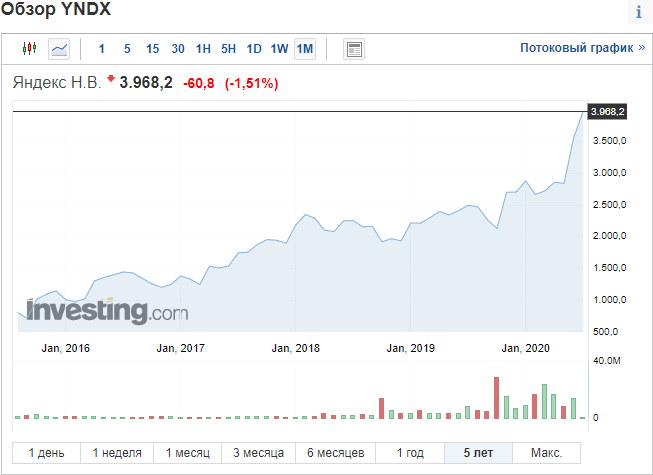
Task: Click the Jan, 2018 axis label
Action: pyautogui.click(x=296, y=348)
